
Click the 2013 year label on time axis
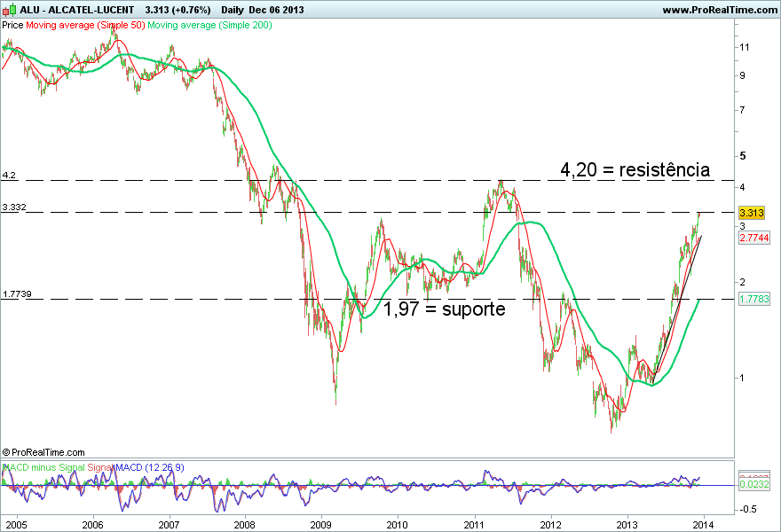[x=627, y=525]
